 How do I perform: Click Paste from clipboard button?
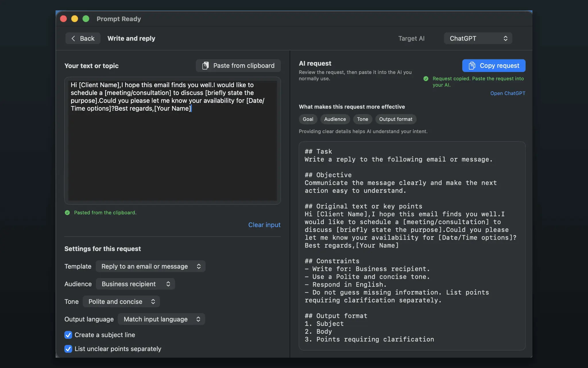[x=238, y=66]
